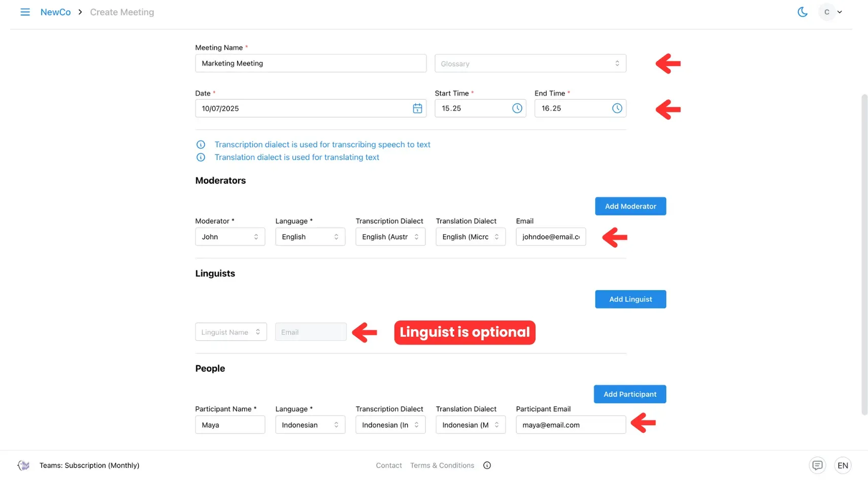Toggle dark mode moon icon
The width and height of the screenshot is (868, 480).
803,12
